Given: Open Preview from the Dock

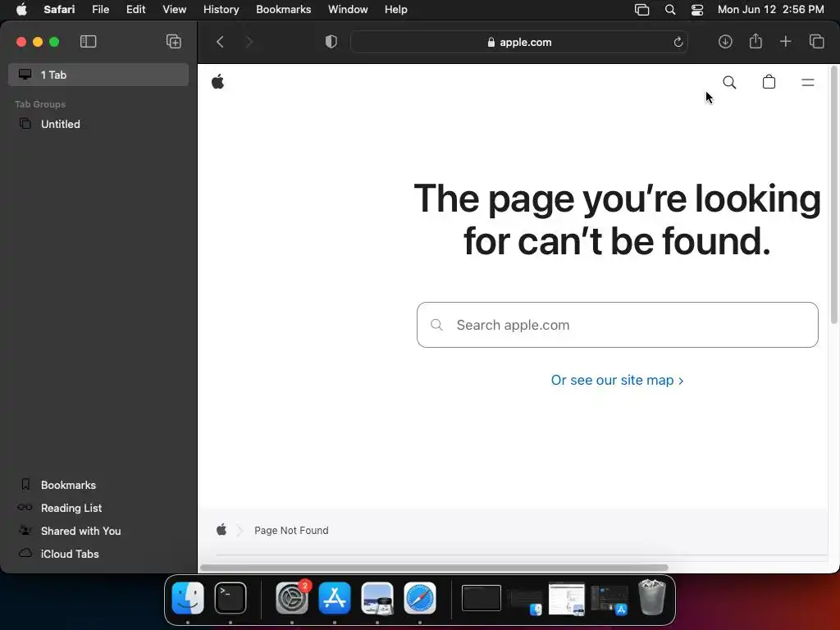Looking at the screenshot, I should click(x=377, y=598).
